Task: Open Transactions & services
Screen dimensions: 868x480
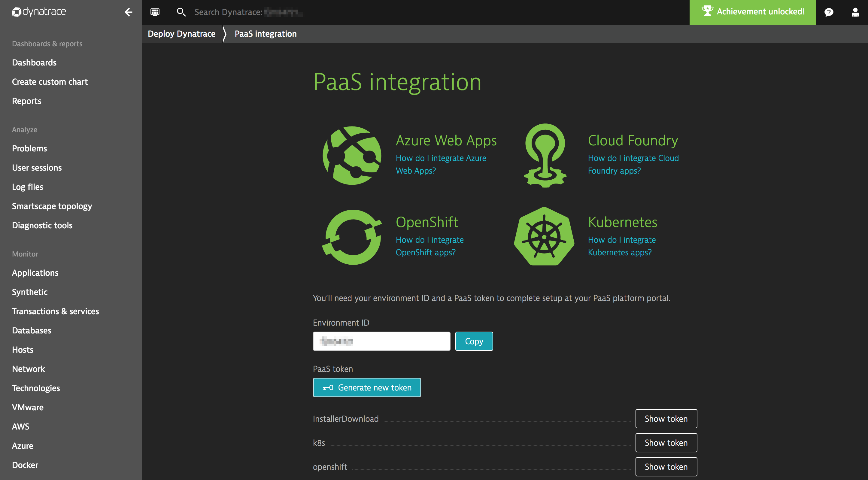Action: (56, 311)
